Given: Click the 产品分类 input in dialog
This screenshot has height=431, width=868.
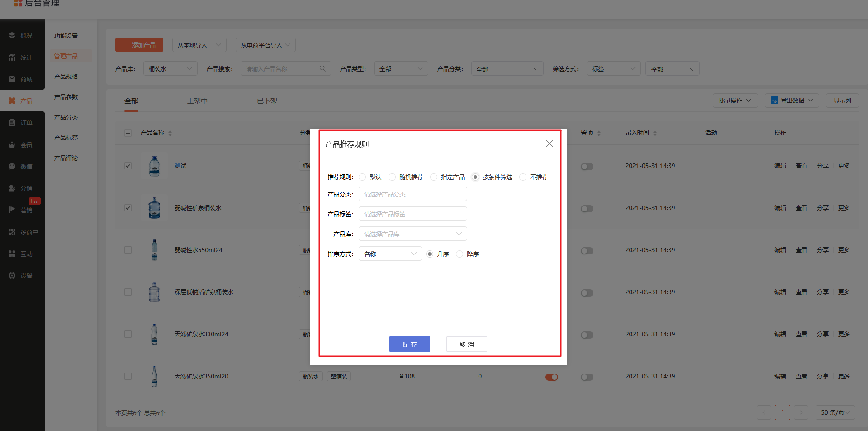Looking at the screenshot, I should 413,194.
